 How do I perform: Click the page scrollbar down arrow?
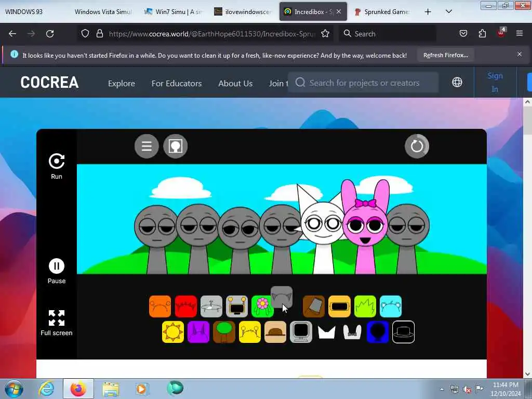[527, 374]
